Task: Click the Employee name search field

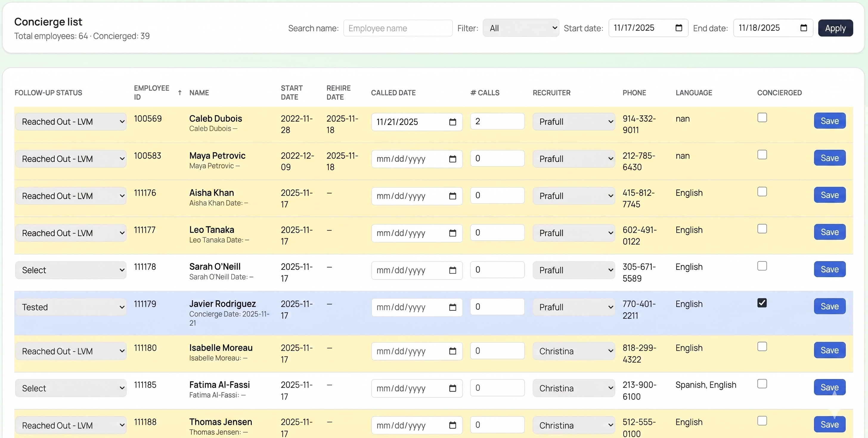Action: point(398,28)
